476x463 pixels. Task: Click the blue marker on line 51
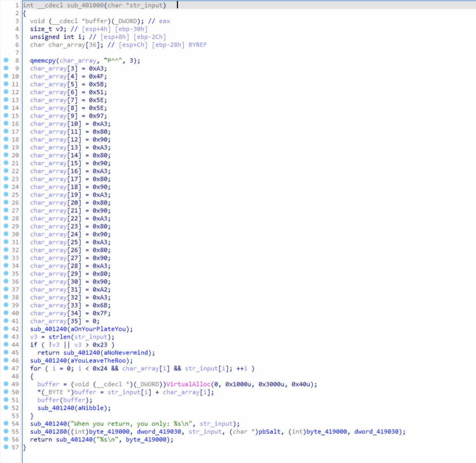point(6,400)
